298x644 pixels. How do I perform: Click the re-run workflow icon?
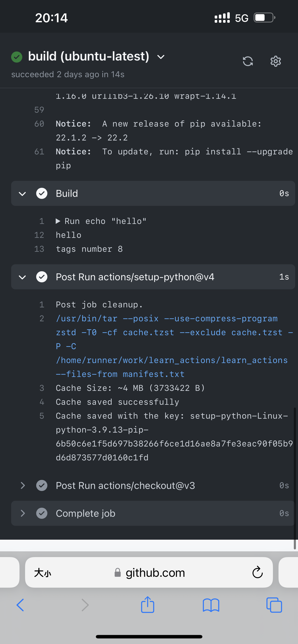coord(247,61)
